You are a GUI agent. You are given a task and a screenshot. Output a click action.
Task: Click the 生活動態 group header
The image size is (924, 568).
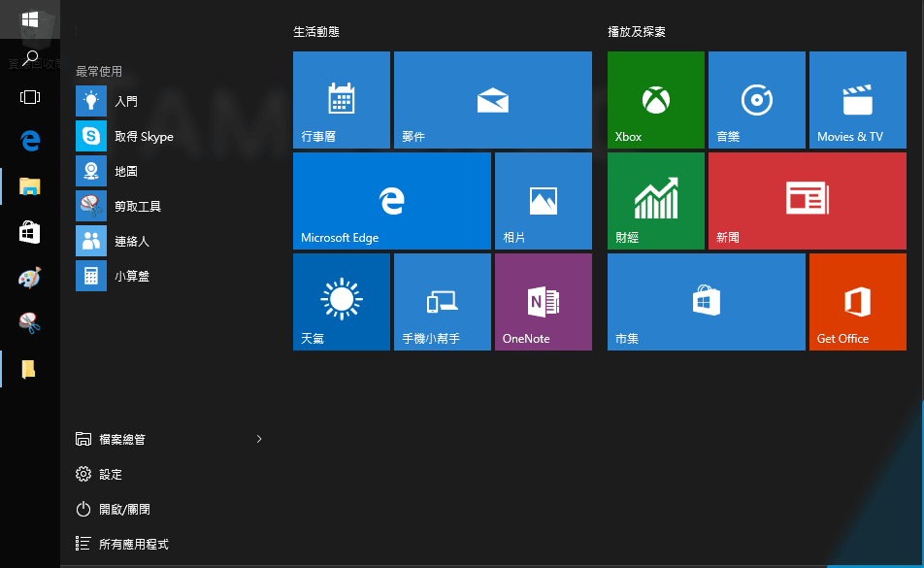click(316, 32)
